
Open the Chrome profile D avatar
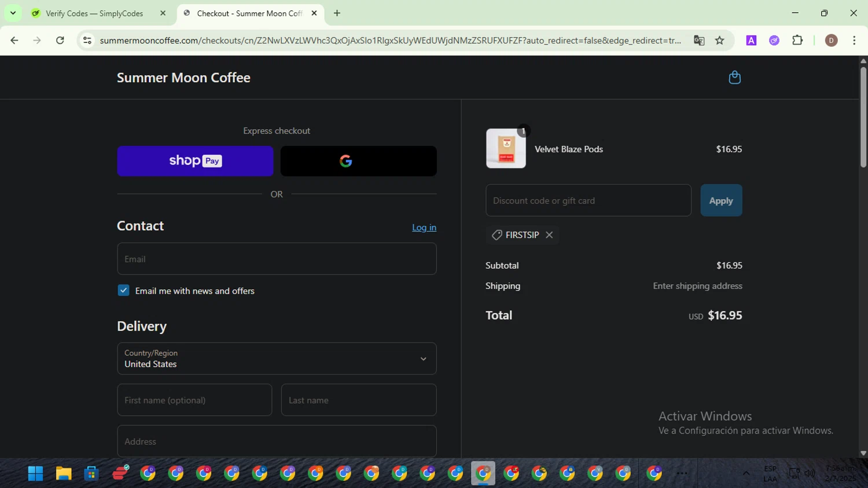click(831, 41)
